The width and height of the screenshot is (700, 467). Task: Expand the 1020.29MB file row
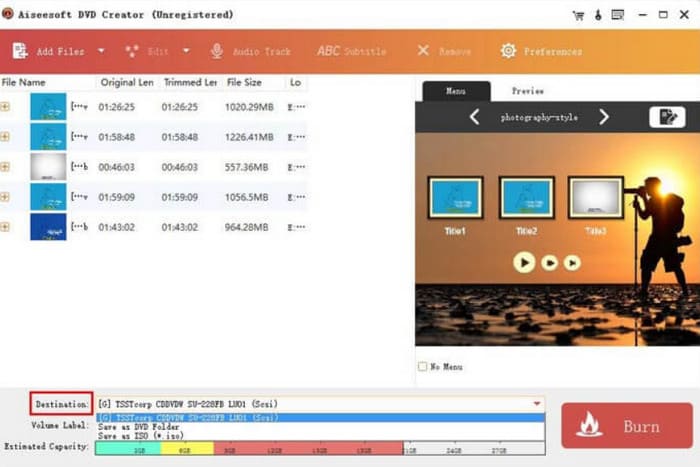(5, 107)
